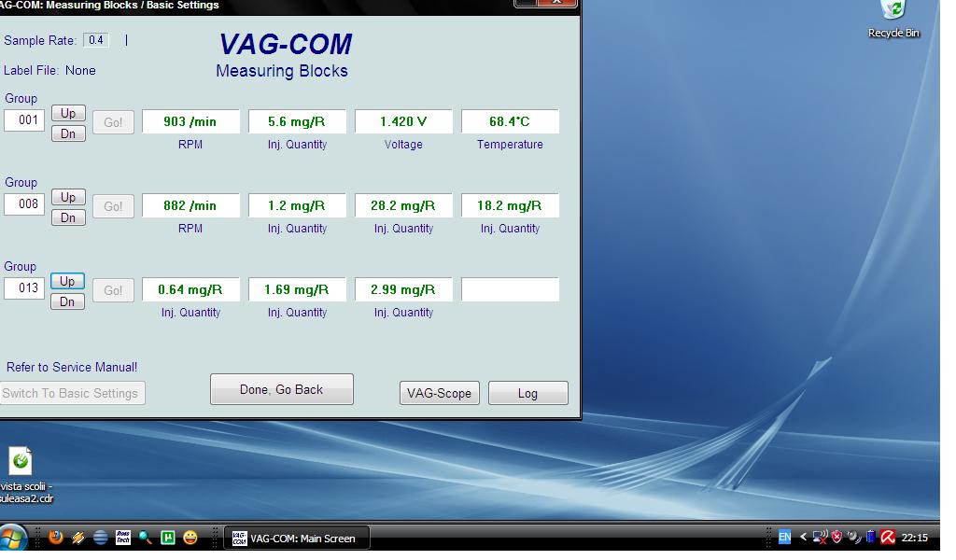956x560 pixels.
Task: Start logging with the Log button
Action: pyautogui.click(x=528, y=393)
